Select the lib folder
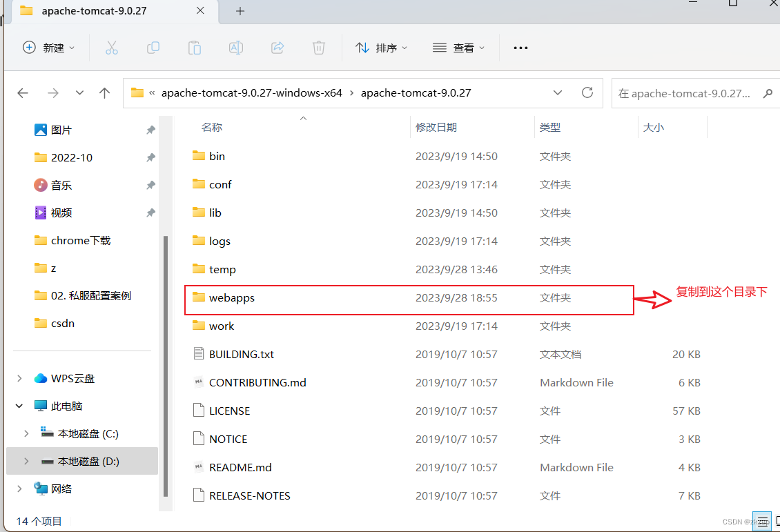Viewport: 780px width, 532px height. (x=207, y=213)
